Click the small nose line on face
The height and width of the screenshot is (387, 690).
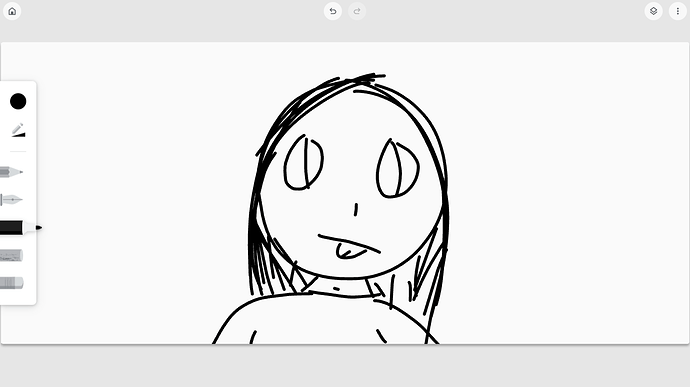[x=356, y=210]
